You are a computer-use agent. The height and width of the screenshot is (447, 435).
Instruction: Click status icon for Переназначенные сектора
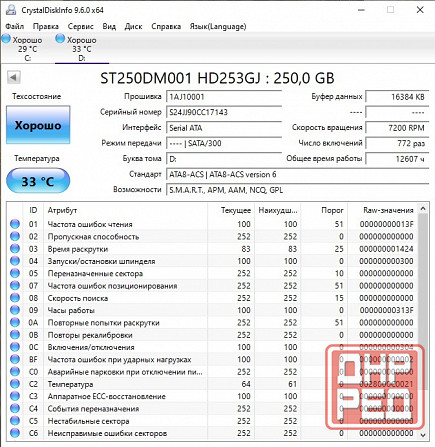click(15, 273)
